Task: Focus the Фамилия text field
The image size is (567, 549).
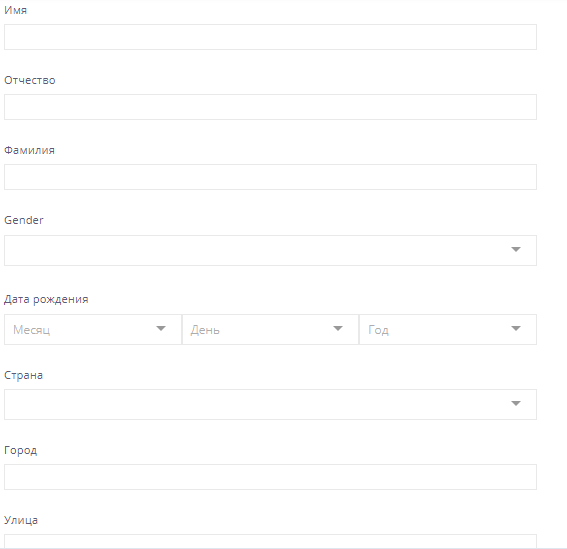Action: (270, 177)
